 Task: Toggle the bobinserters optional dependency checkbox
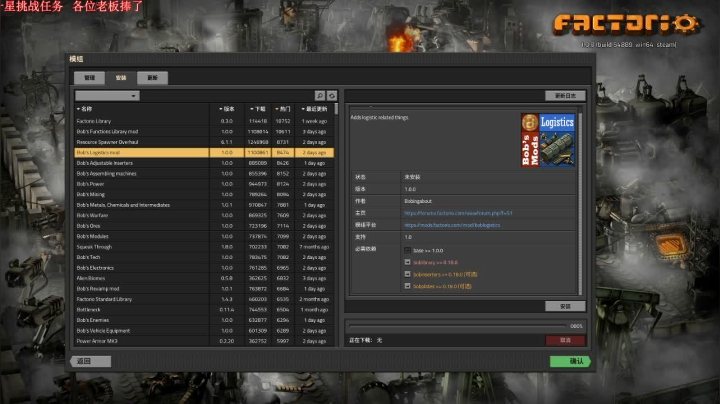pyautogui.click(x=407, y=274)
